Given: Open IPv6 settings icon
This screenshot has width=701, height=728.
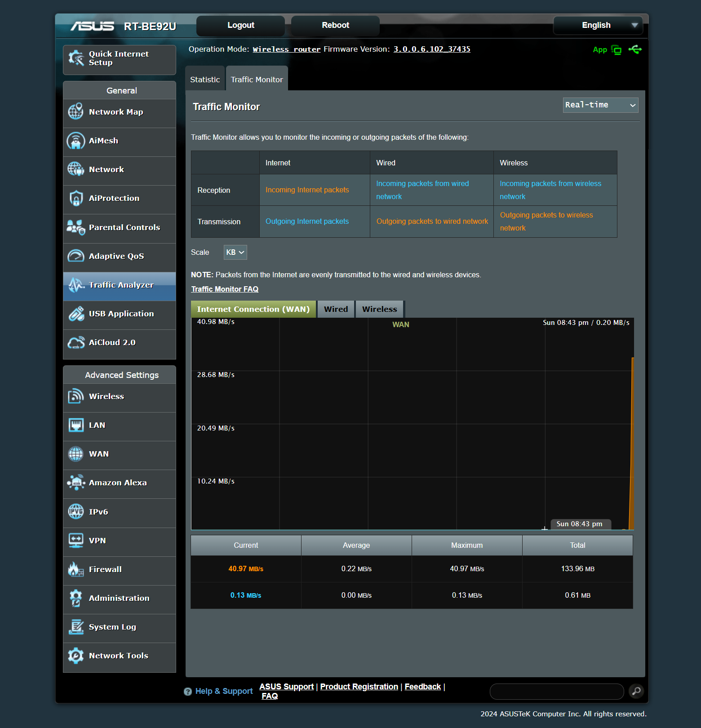Looking at the screenshot, I should tap(75, 511).
